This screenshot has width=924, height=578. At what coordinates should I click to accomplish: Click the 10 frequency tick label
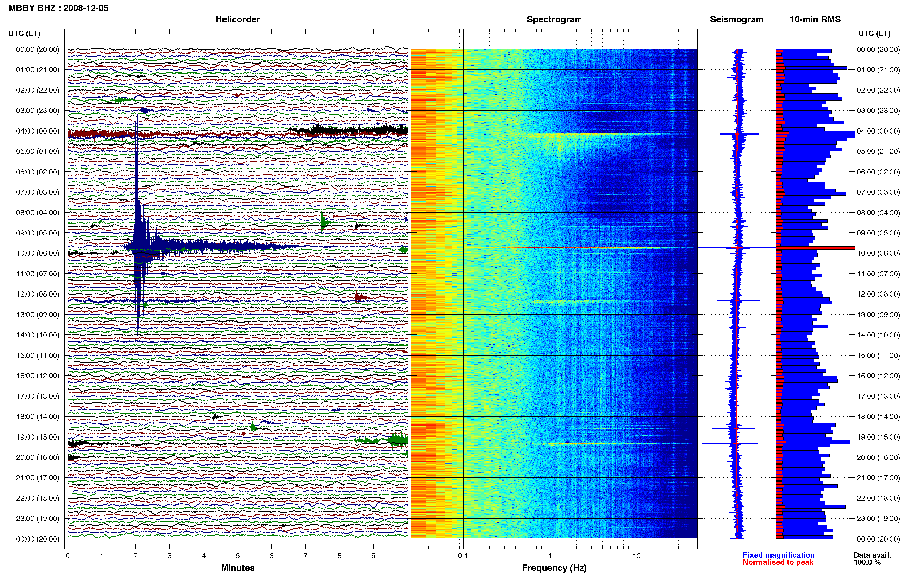pyautogui.click(x=637, y=556)
